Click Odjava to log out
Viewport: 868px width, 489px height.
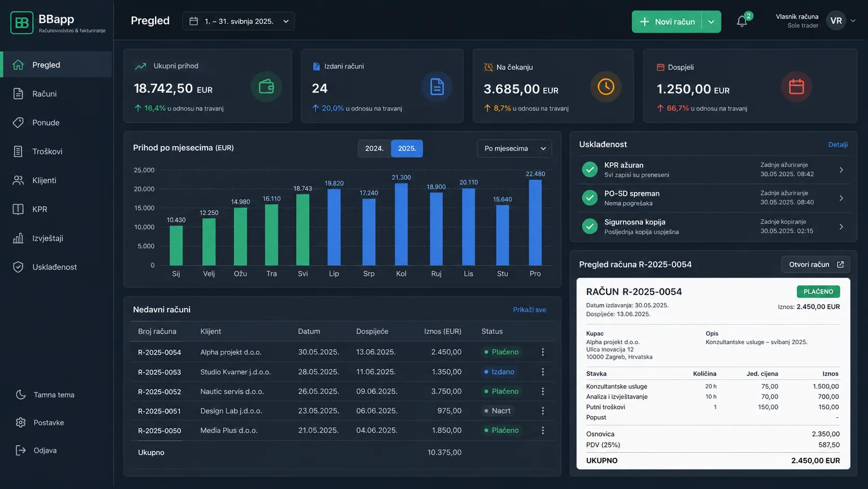click(36, 451)
